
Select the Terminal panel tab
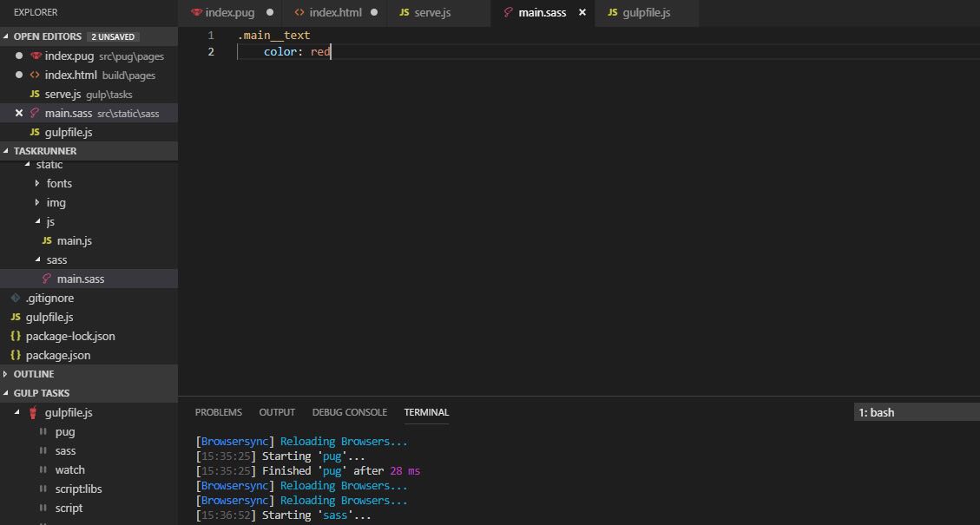[426, 412]
